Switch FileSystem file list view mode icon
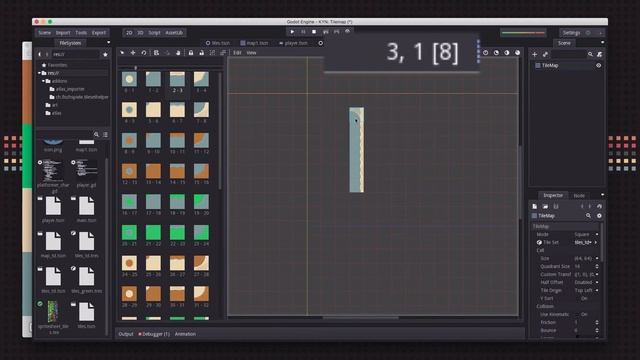 (x=105, y=134)
